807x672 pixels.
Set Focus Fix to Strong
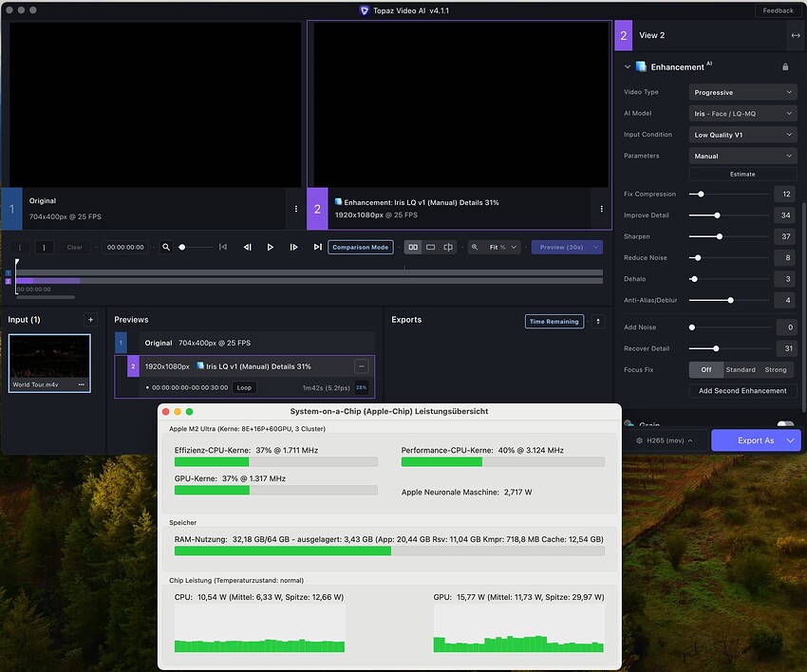[x=776, y=369]
